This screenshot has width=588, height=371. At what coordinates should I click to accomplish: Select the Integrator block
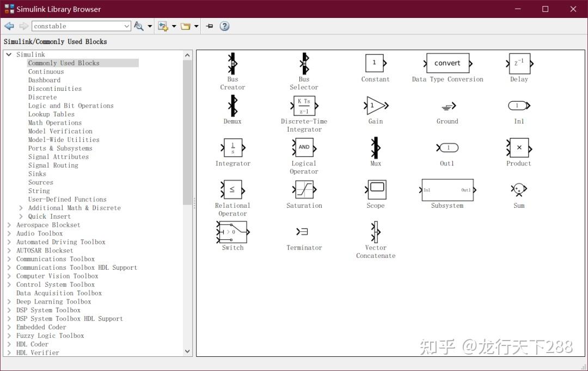pyautogui.click(x=232, y=148)
